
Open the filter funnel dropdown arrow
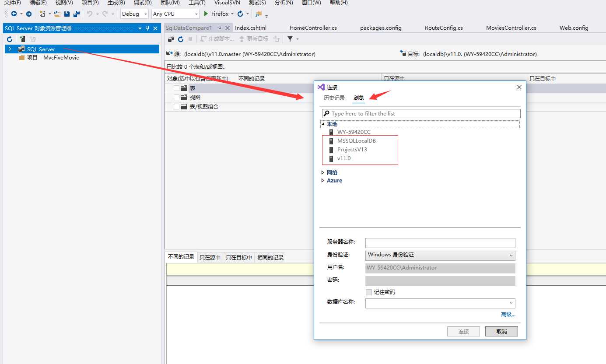click(298, 39)
